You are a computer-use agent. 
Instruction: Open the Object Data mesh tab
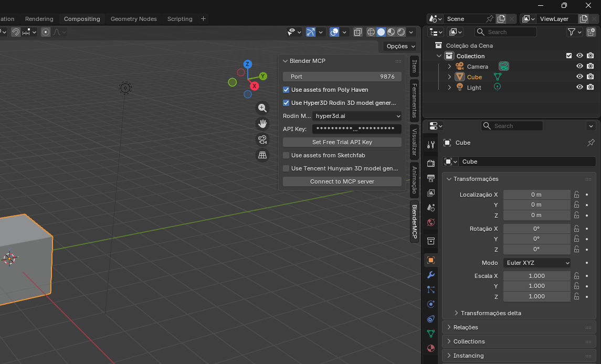[x=431, y=334]
